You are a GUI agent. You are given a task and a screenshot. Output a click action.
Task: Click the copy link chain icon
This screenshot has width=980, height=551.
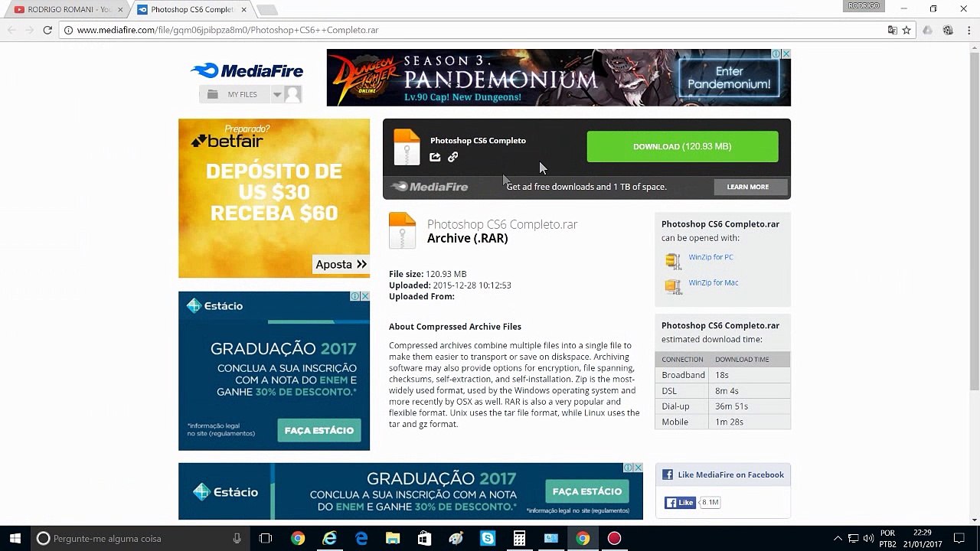(x=452, y=157)
